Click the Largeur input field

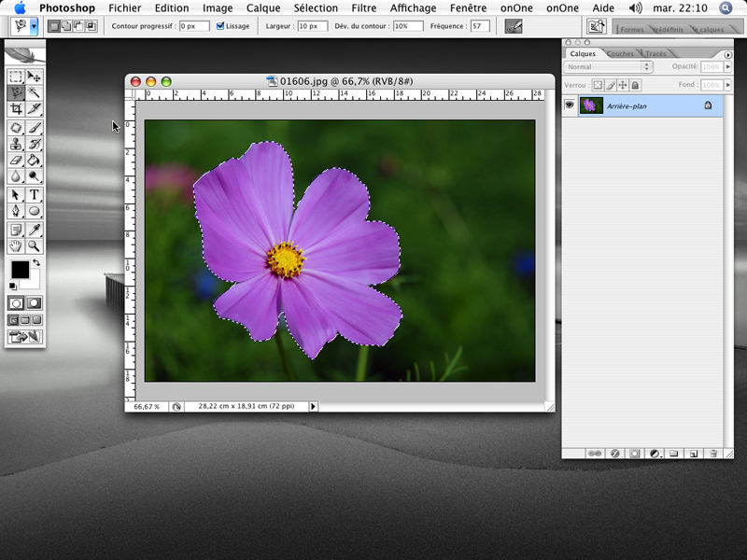pos(313,26)
